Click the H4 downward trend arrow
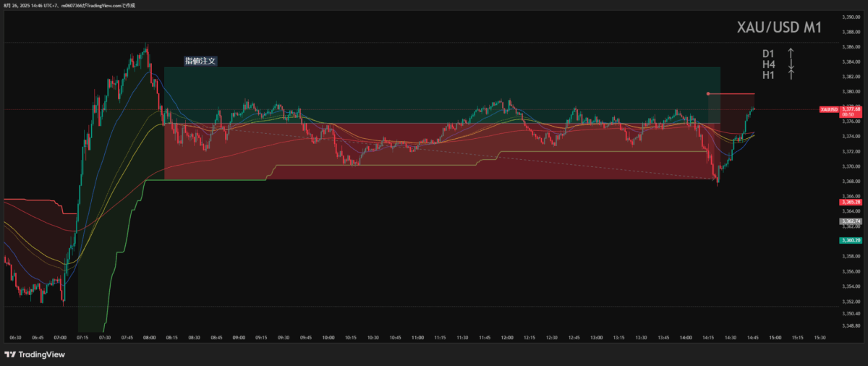 791,64
